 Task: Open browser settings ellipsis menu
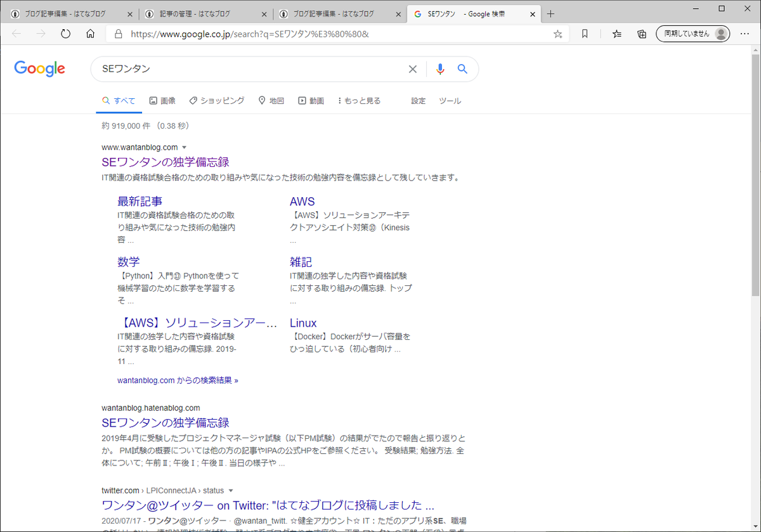click(x=745, y=34)
